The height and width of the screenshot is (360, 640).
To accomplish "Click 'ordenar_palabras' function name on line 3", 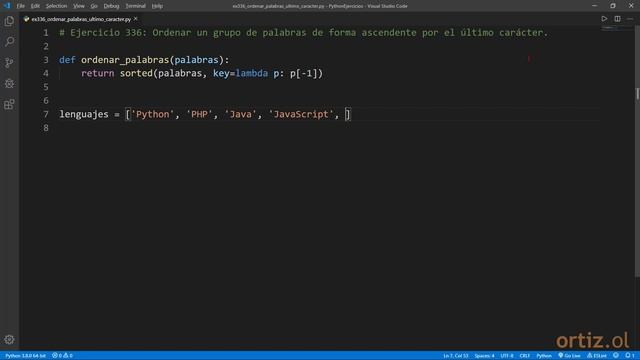I will pos(125,60).
